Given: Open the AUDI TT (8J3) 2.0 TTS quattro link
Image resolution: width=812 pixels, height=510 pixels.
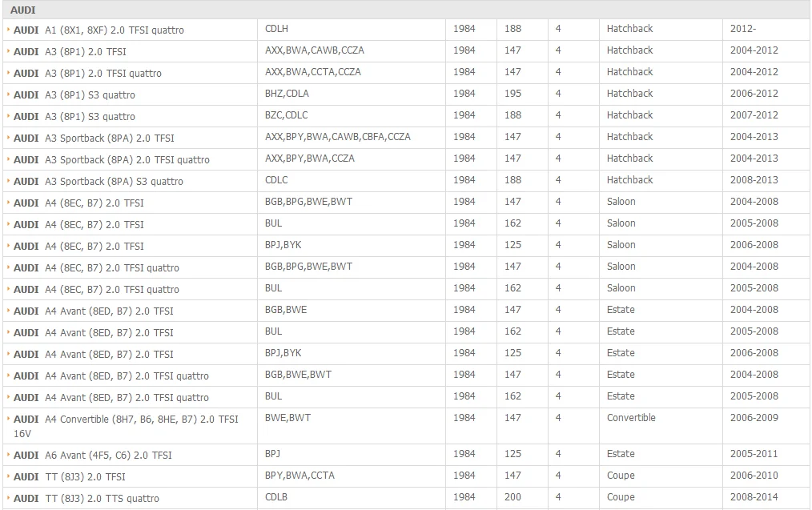Looking at the screenshot, I should click(x=86, y=499).
